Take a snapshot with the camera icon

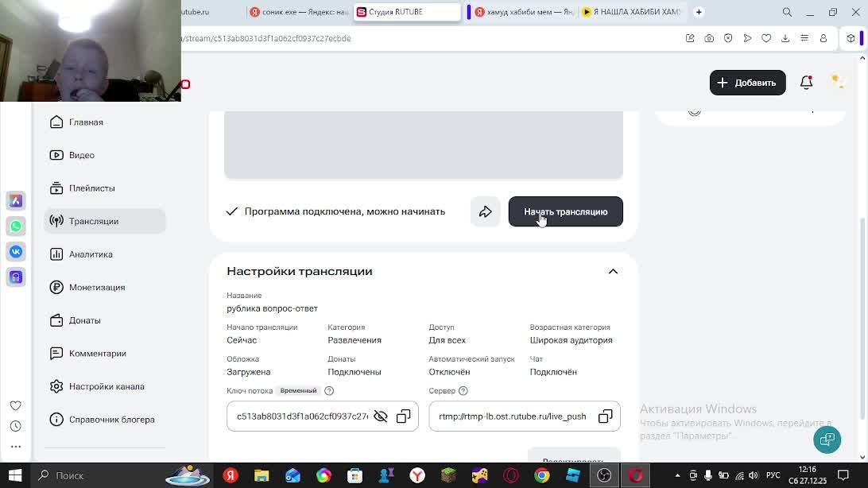click(709, 38)
